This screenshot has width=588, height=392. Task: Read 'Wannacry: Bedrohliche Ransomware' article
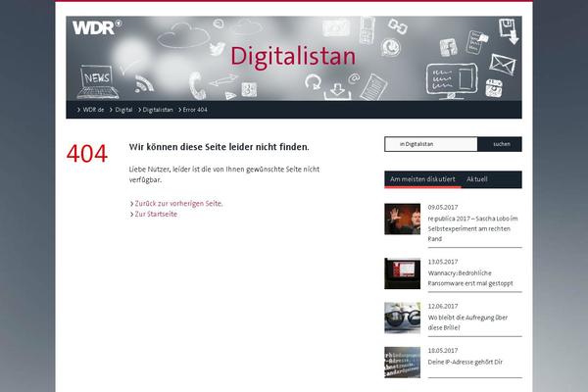click(x=470, y=278)
